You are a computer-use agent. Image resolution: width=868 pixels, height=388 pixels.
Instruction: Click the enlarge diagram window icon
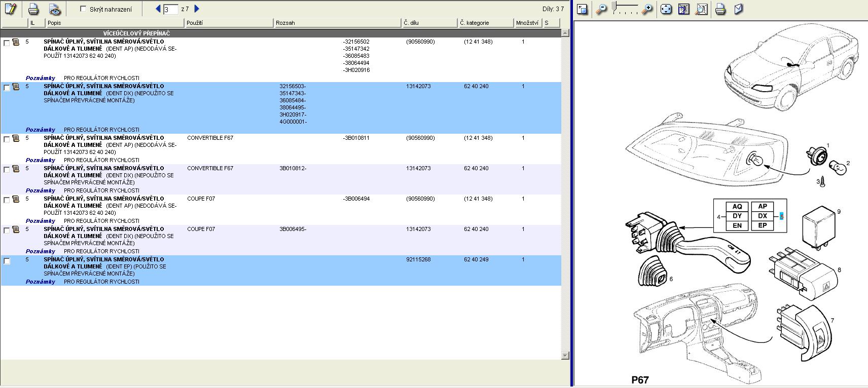click(x=583, y=9)
